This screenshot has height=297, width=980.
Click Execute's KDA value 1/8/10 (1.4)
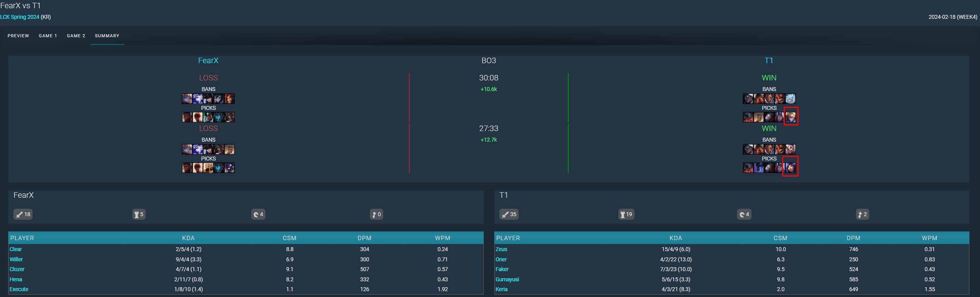(188, 289)
